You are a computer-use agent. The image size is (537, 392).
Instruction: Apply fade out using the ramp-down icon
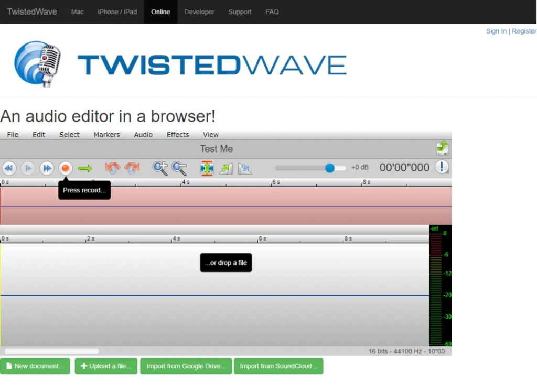[x=244, y=168]
